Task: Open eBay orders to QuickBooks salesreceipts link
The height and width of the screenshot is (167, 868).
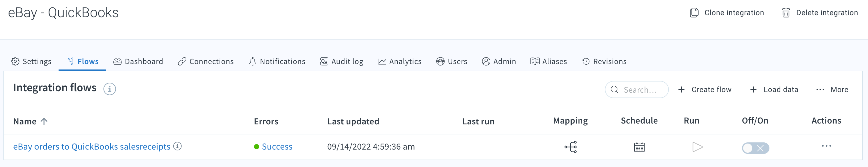Action: click(92, 147)
